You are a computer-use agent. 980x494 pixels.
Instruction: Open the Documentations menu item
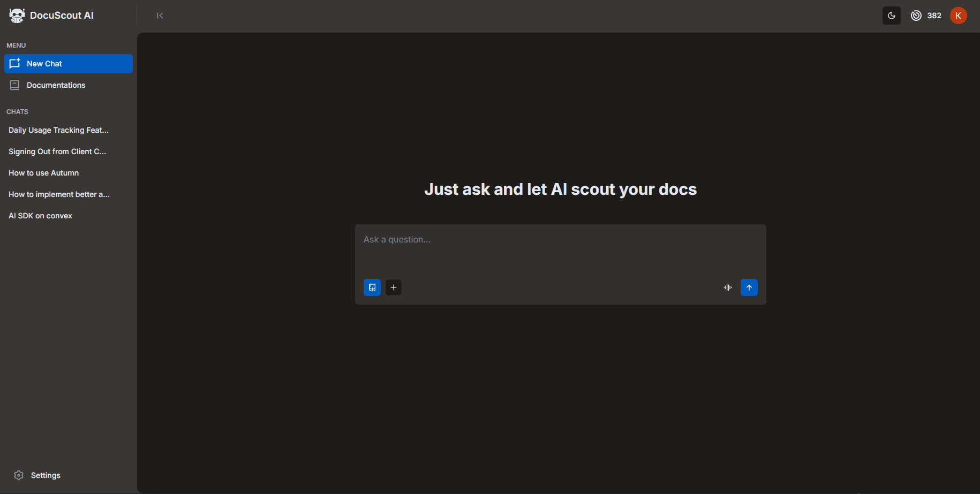tap(56, 85)
